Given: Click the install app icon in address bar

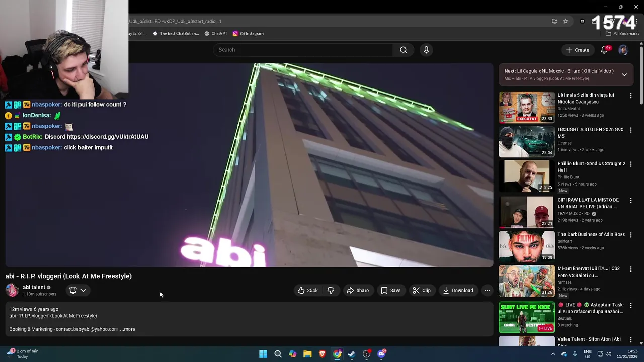Looking at the screenshot, I should pos(554,21).
